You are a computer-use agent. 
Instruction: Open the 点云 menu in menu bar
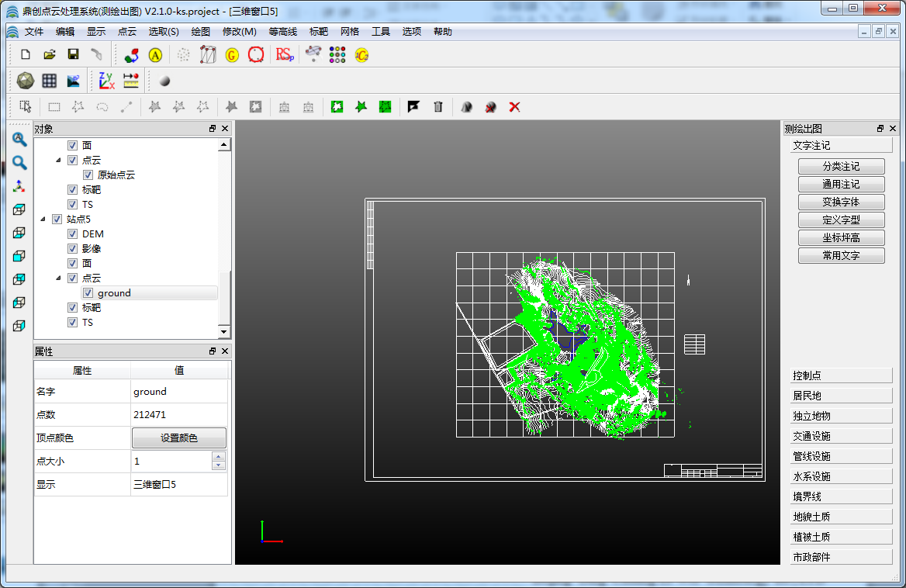pyautogui.click(x=126, y=32)
